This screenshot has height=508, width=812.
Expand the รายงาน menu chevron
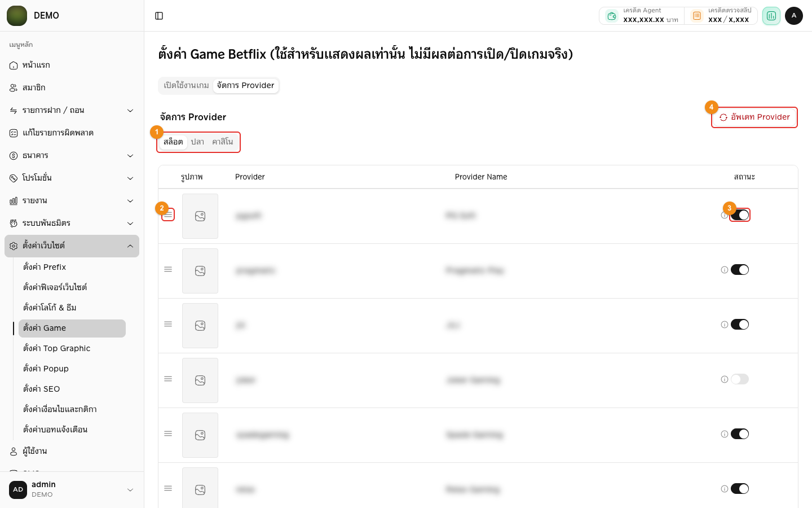point(130,201)
